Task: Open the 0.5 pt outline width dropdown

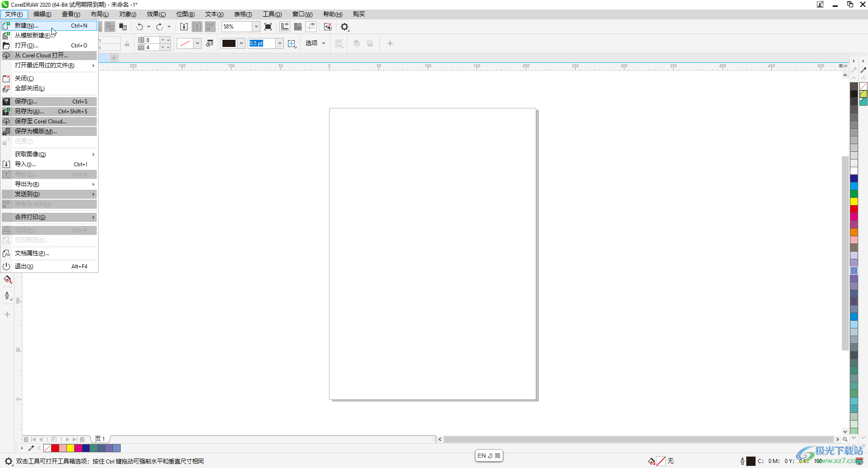Action: click(280, 43)
